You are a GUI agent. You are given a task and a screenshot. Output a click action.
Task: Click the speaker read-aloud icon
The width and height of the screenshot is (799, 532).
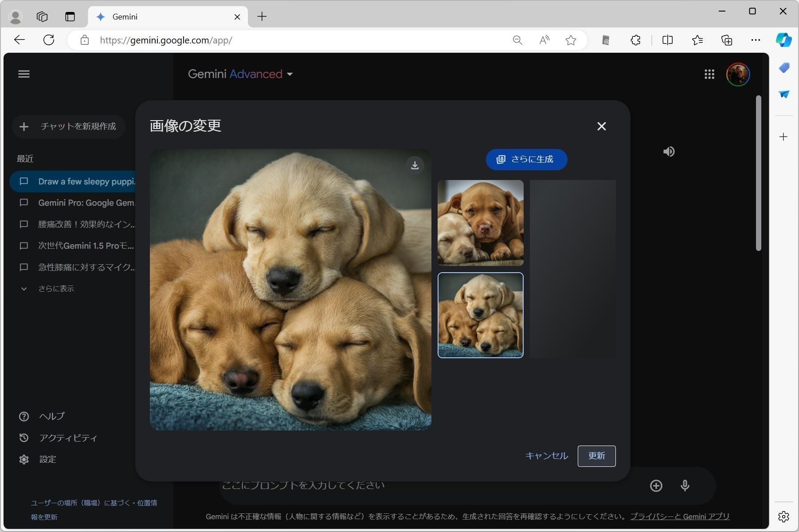click(669, 152)
